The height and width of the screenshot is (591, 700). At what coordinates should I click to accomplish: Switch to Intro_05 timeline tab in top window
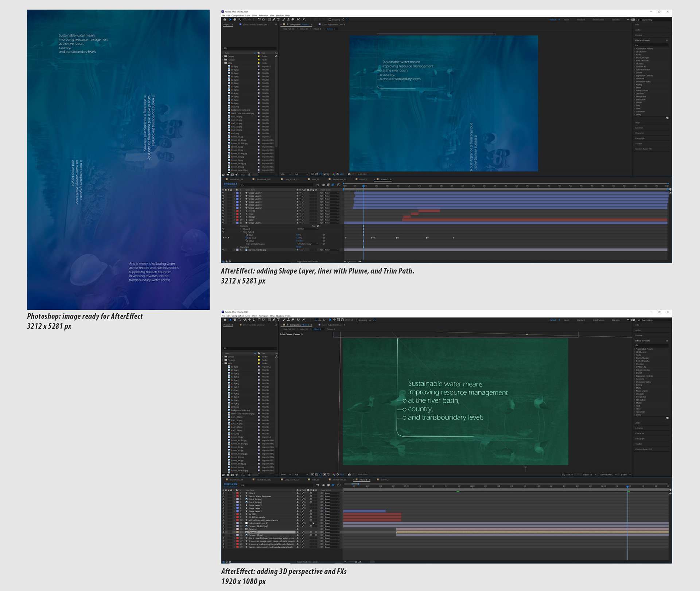point(315,179)
